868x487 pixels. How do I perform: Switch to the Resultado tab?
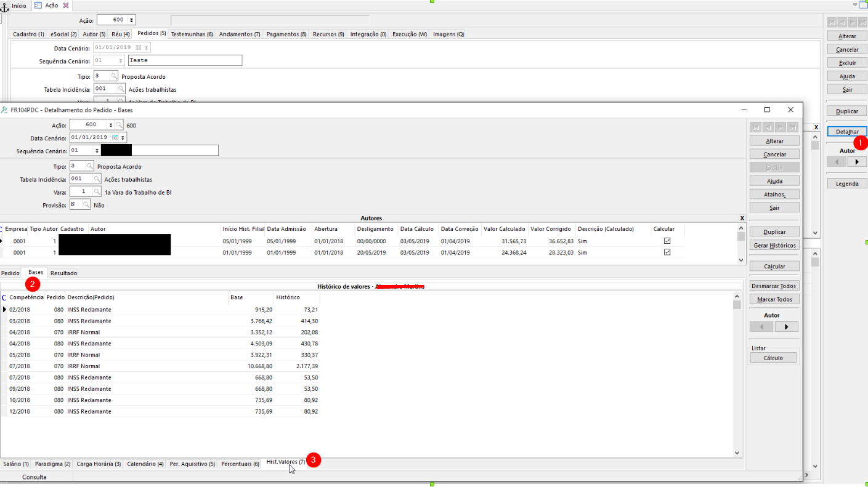[x=63, y=273]
